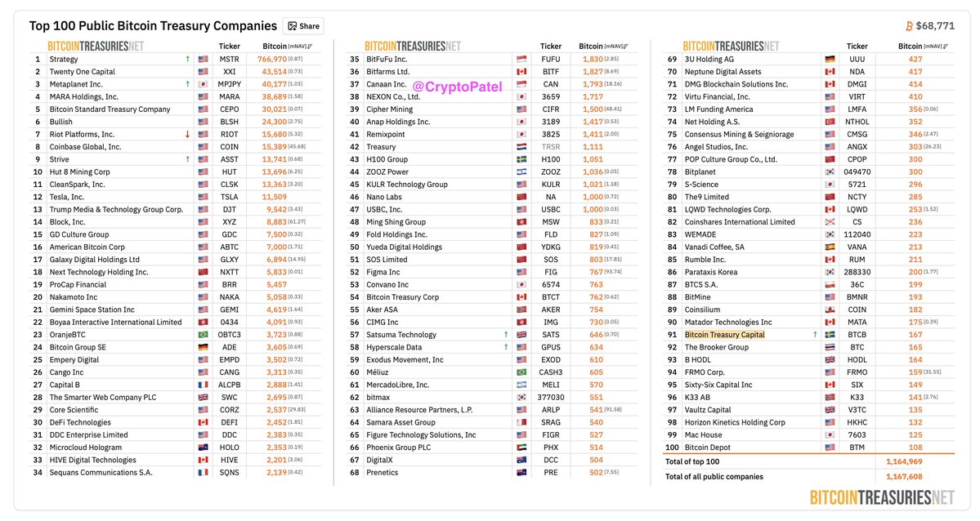Click the orange Bitcoin symbol near price
Screen dimensions: 980x521
pyautogui.click(x=910, y=25)
